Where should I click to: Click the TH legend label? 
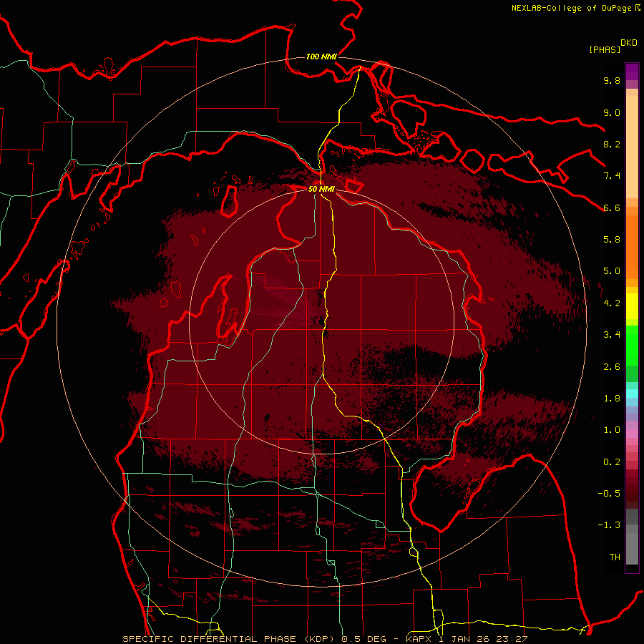[x=615, y=557]
